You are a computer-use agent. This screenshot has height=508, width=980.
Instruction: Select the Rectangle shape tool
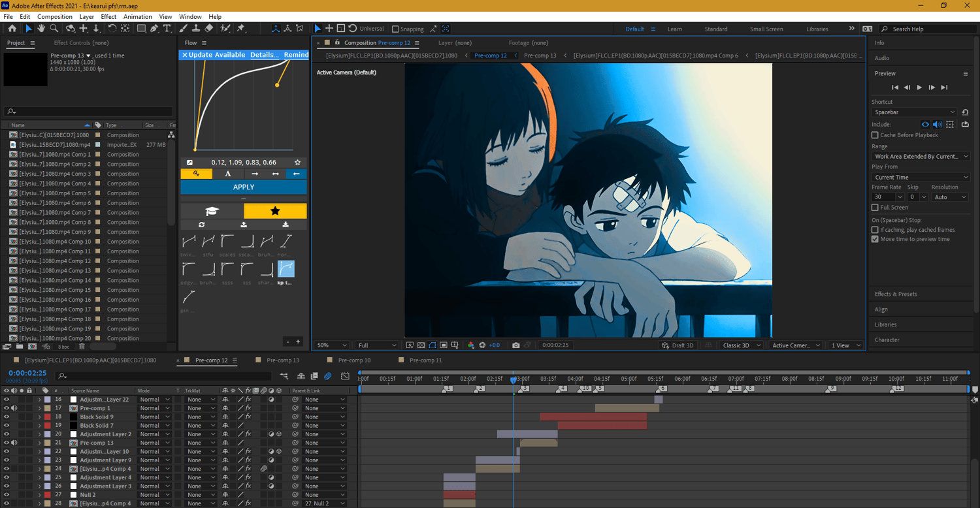[141, 29]
